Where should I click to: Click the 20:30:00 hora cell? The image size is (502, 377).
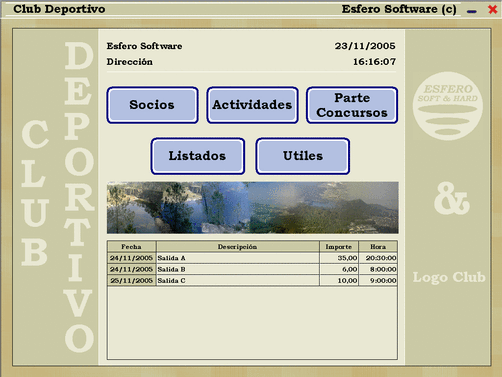(x=378, y=258)
